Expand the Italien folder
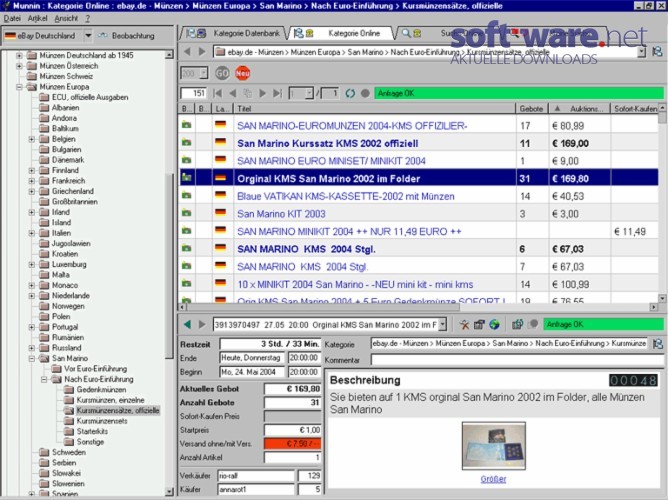 click(32, 233)
